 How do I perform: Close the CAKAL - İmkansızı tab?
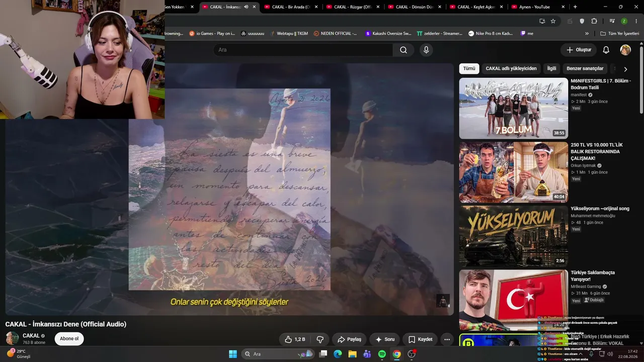coord(254,7)
